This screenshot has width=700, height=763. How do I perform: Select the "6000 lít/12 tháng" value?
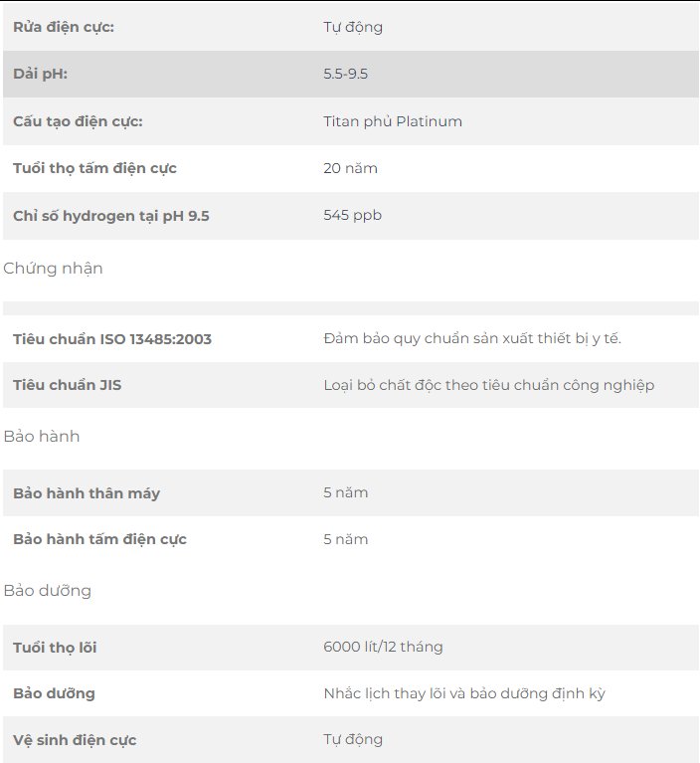click(383, 648)
